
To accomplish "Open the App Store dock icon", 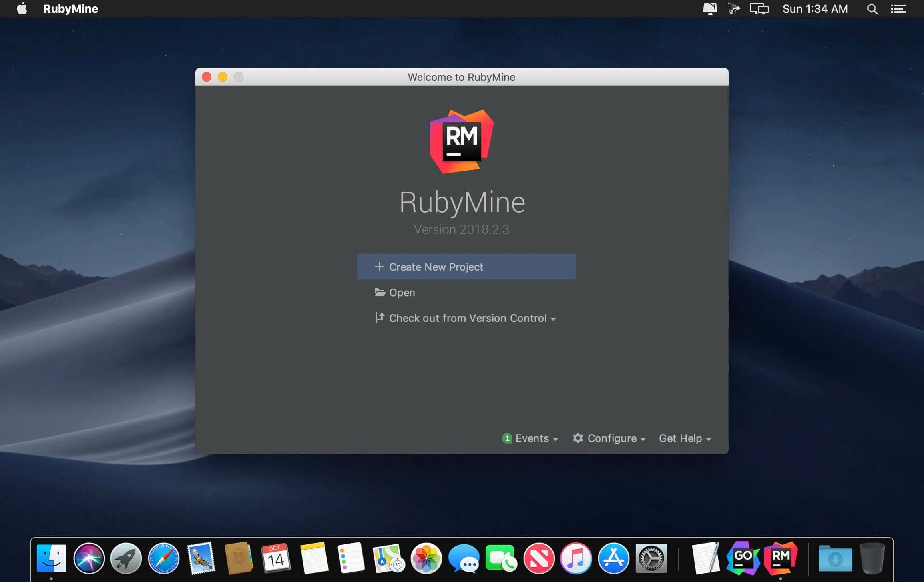I will coord(613,558).
